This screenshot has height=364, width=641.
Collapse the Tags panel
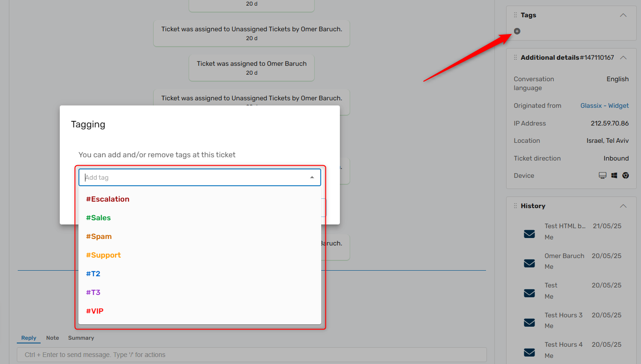tap(623, 15)
